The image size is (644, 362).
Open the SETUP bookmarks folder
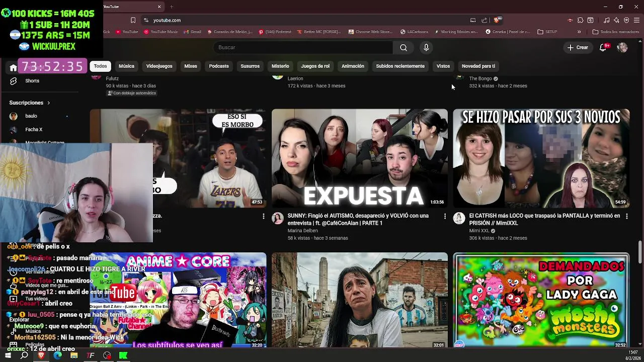click(x=547, y=32)
